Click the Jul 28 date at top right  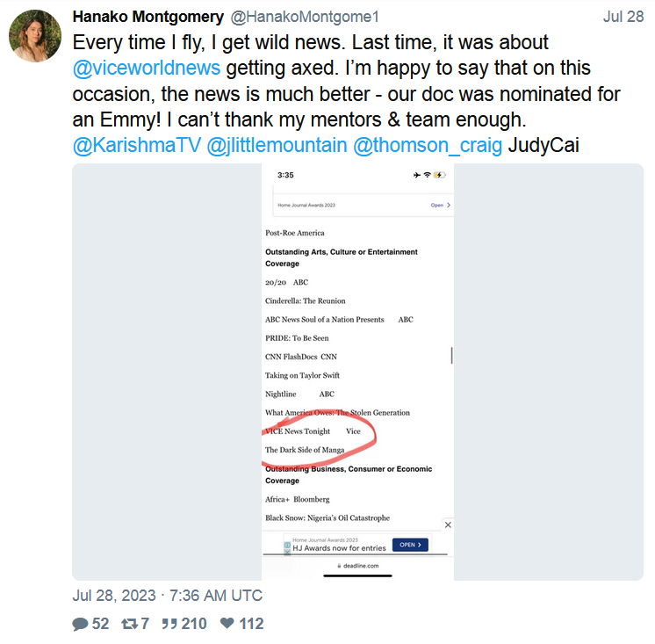pyautogui.click(x=623, y=18)
